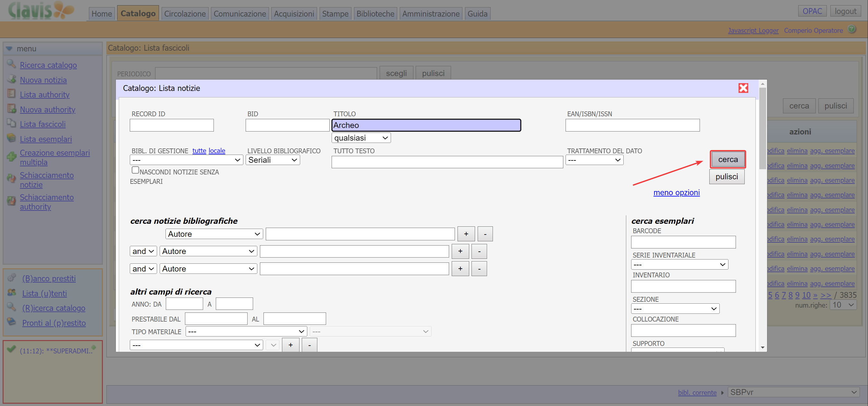Click the Banco prestiti icon
Screen dimensions: 868x406
pos(11,278)
